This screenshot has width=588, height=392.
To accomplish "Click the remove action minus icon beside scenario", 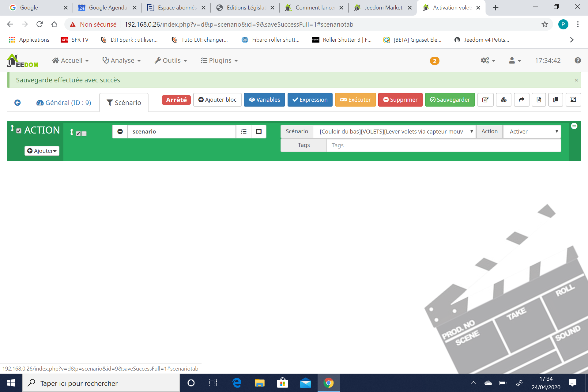I will click(x=120, y=131).
